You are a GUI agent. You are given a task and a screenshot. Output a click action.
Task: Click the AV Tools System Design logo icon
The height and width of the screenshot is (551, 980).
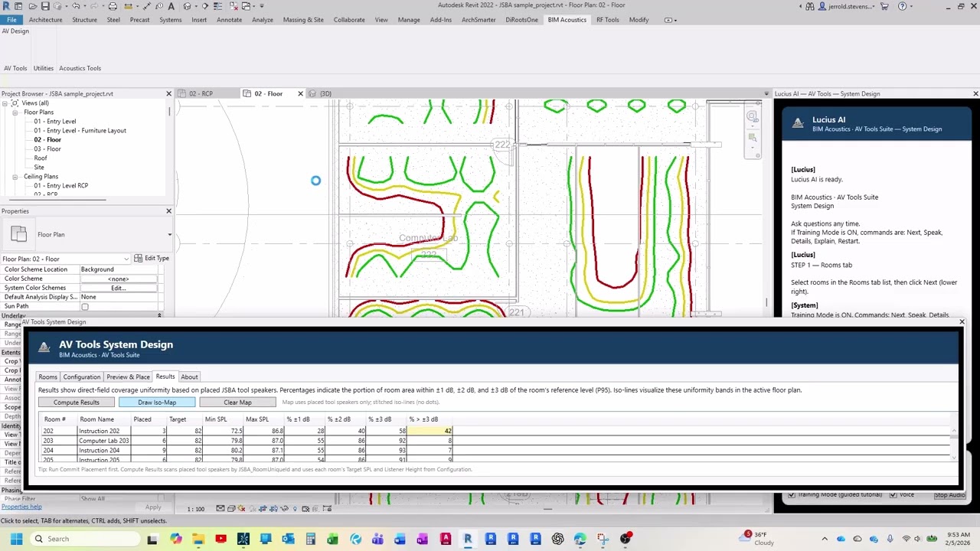pos(44,348)
